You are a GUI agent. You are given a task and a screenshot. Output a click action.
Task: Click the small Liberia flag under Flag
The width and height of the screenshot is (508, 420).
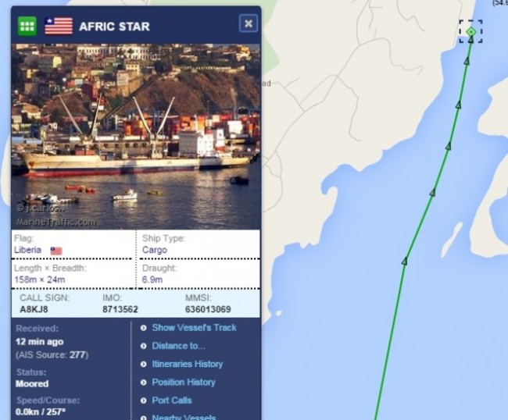[56, 251]
